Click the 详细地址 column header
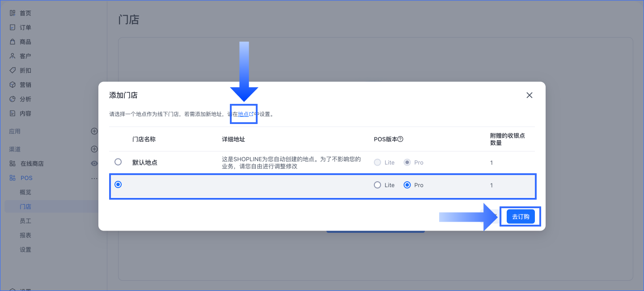The width and height of the screenshot is (644, 291). pos(233,139)
